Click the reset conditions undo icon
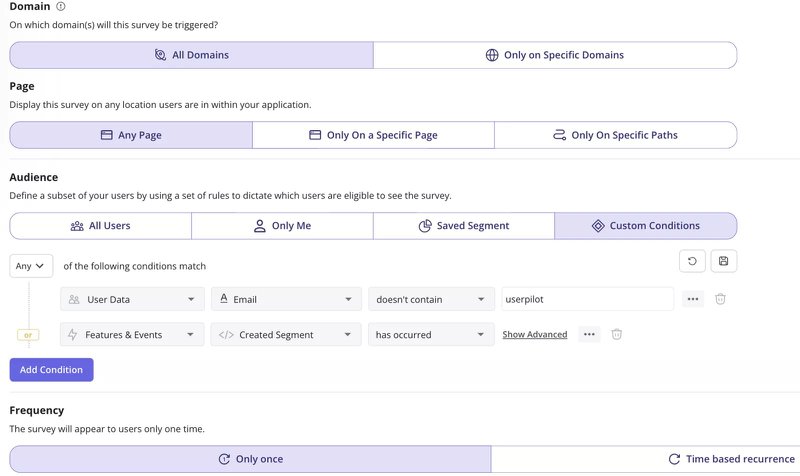Screen dimensions: 800x476 click(x=692, y=261)
